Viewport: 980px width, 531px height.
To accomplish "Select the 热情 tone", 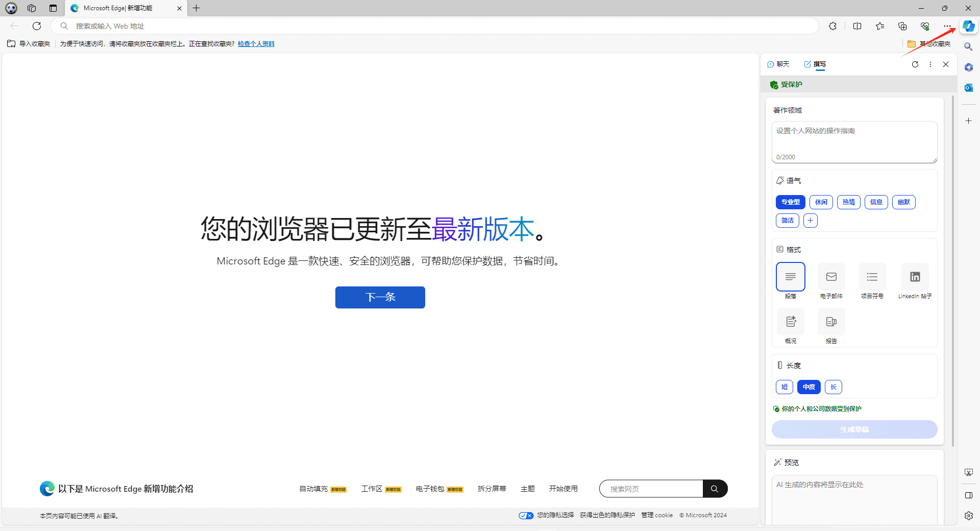I will (849, 202).
